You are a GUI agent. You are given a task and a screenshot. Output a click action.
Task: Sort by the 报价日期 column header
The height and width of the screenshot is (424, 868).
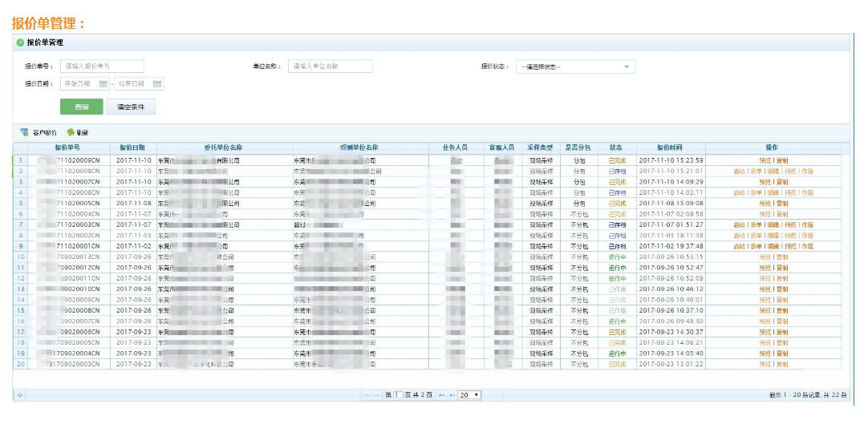coord(132,148)
